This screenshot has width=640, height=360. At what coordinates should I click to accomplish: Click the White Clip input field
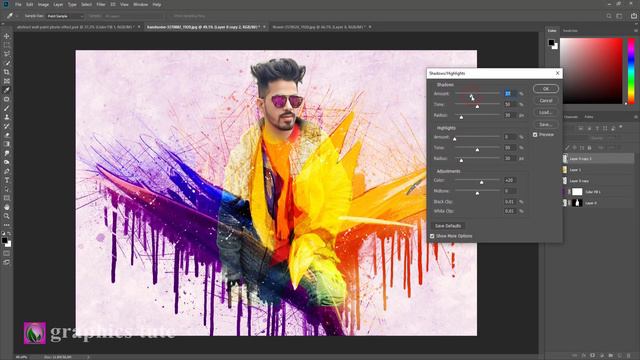(510, 211)
